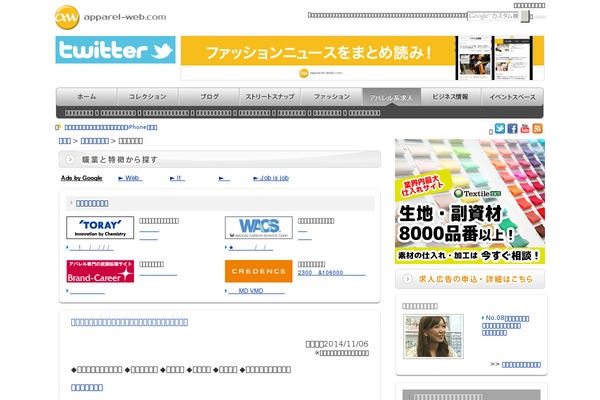Click the It ad link

(x=177, y=178)
